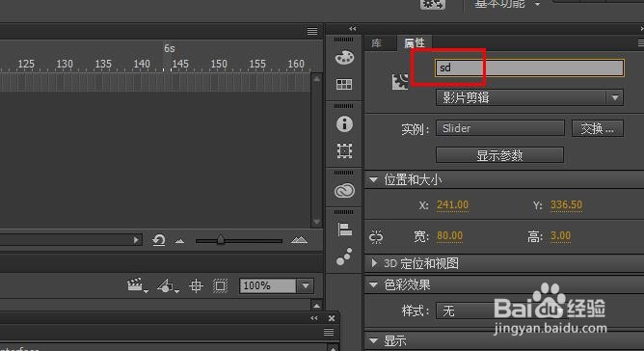Switch to the 属性 tab
This screenshot has height=351, width=644.
point(415,42)
